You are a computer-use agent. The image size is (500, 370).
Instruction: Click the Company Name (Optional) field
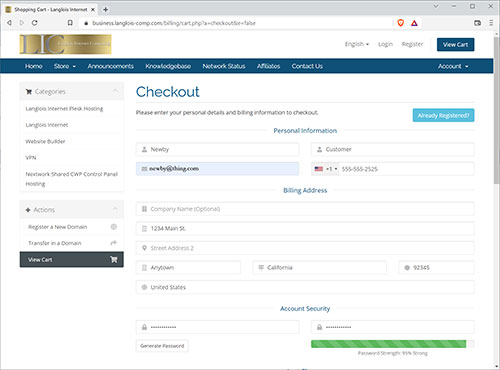305,209
